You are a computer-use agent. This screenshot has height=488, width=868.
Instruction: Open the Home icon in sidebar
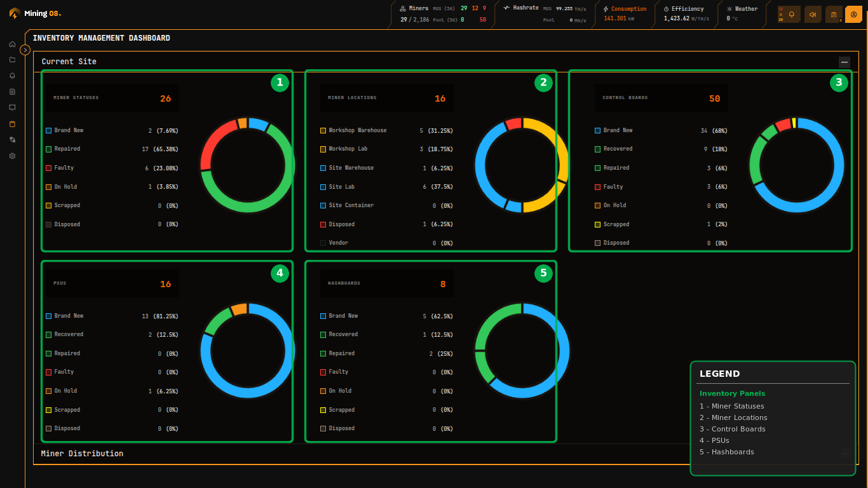click(x=12, y=44)
